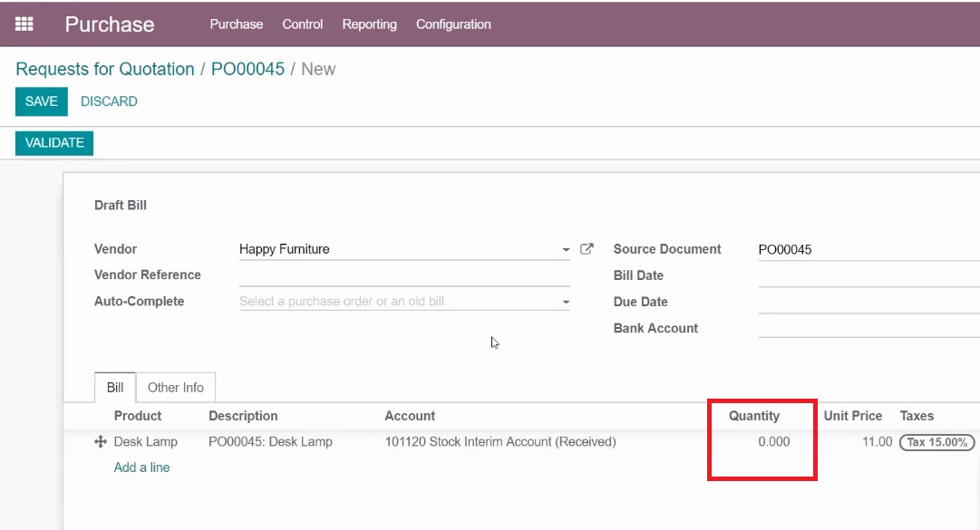Click the Auto-Complete purchase order field
Image resolution: width=980 pixels, height=530 pixels.
tap(404, 302)
